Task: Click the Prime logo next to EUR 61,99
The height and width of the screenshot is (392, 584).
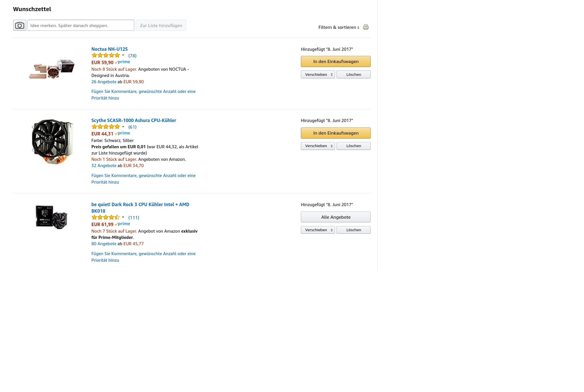Action: (123, 224)
